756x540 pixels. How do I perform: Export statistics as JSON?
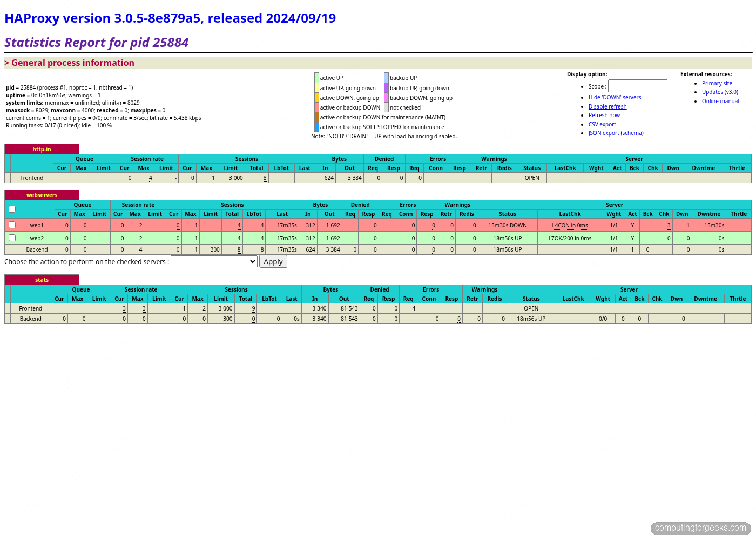(x=603, y=133)
